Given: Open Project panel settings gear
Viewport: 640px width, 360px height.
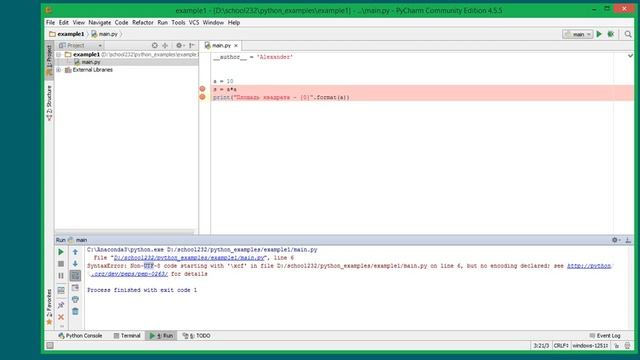Looking at the screenshot, I should pos(180,46).
